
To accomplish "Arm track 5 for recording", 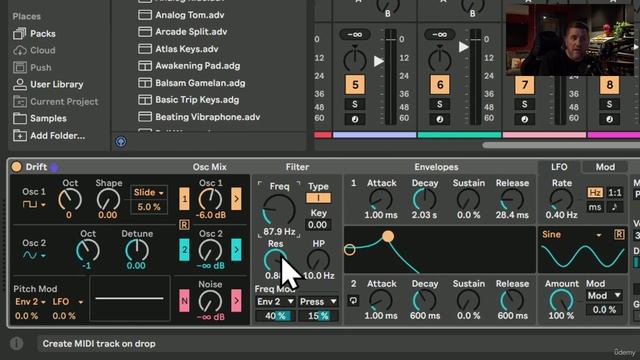I will (x=355, y=119).
